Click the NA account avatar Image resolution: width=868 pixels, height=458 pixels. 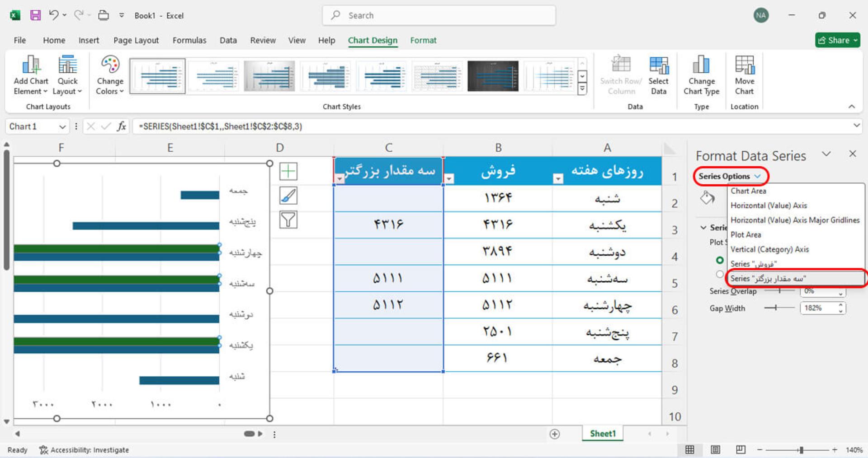coord(761,15)
